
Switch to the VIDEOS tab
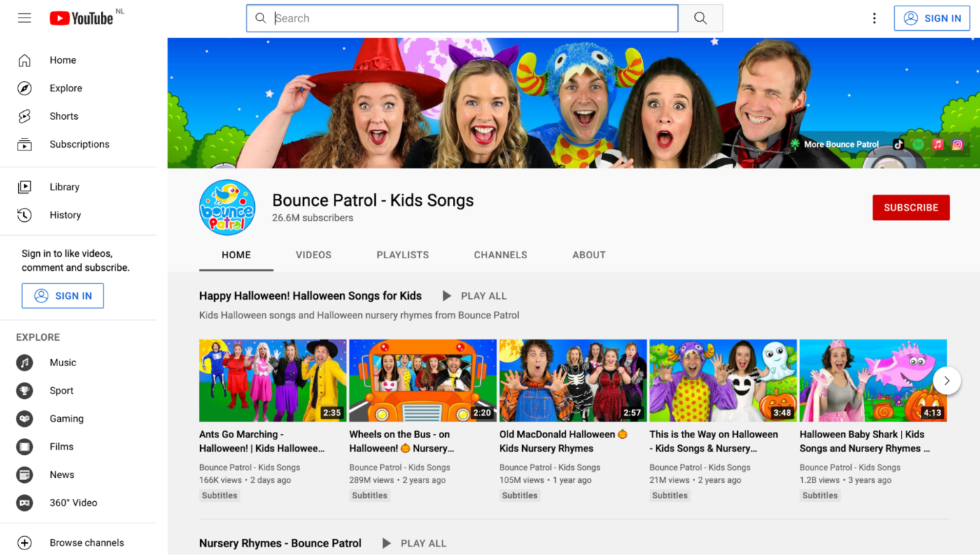(x=313, y=255)
